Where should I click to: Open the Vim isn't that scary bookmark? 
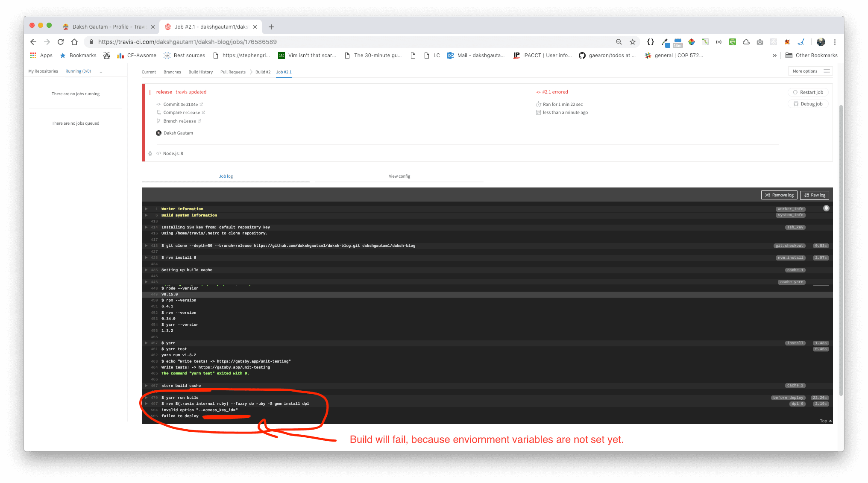(307, 56)
